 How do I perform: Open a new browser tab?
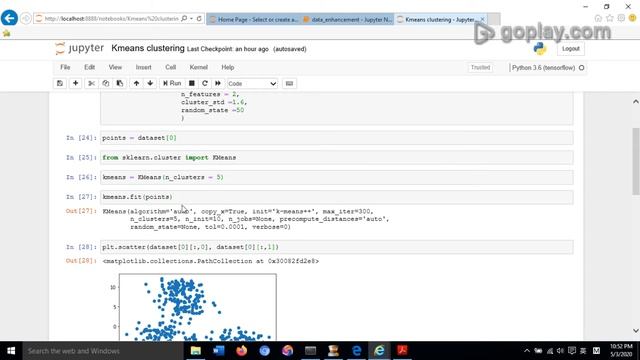pyautogui.click(x=494, y=19)
